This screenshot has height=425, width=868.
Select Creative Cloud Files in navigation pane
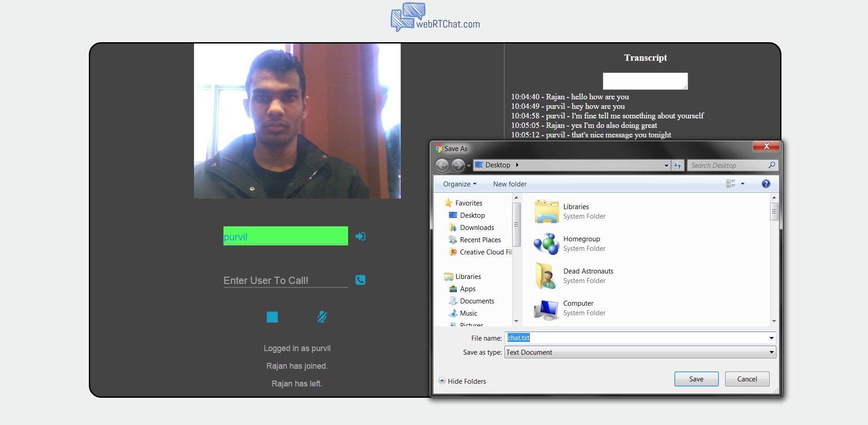485,252
